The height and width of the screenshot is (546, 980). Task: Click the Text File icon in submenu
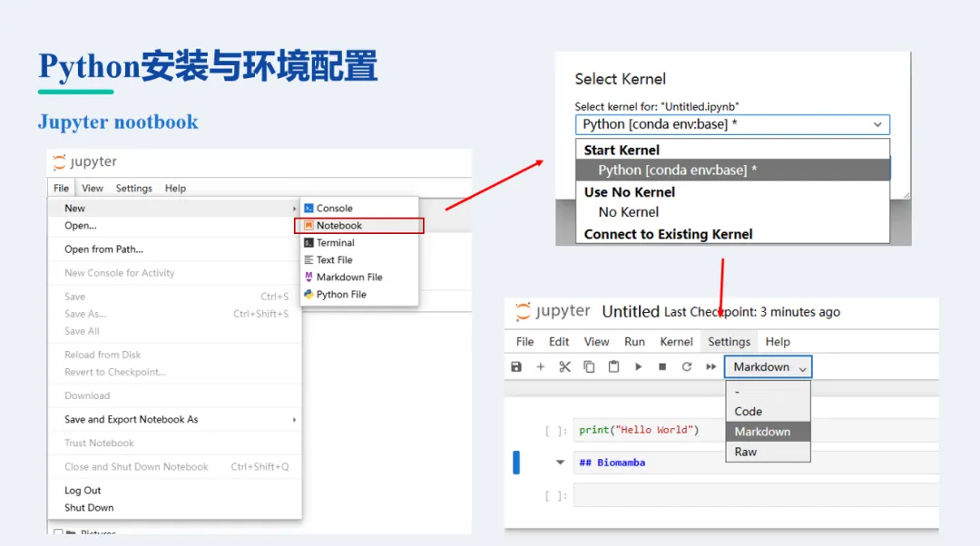(x=309, y=260)
